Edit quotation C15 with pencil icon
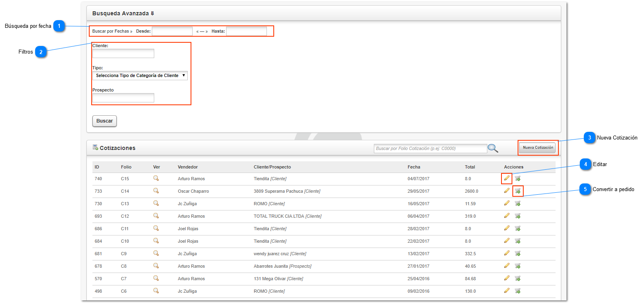Viewport: 644px width, 304px height. point(507,178)
